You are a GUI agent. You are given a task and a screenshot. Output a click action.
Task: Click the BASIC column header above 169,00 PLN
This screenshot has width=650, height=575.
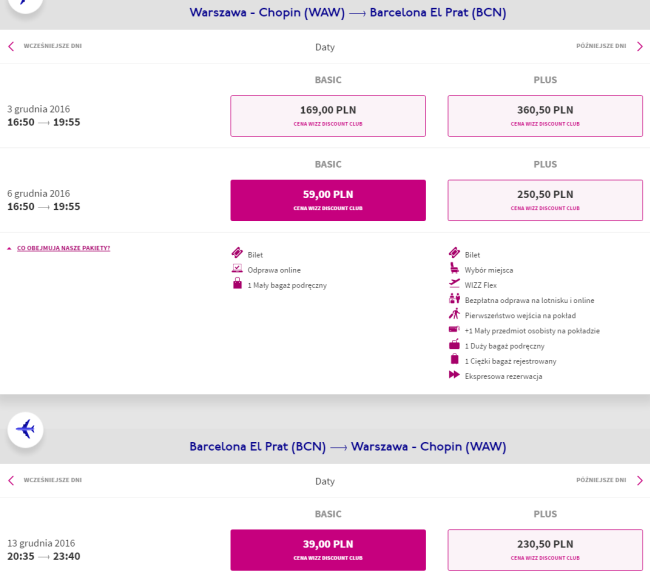(328, 80)
